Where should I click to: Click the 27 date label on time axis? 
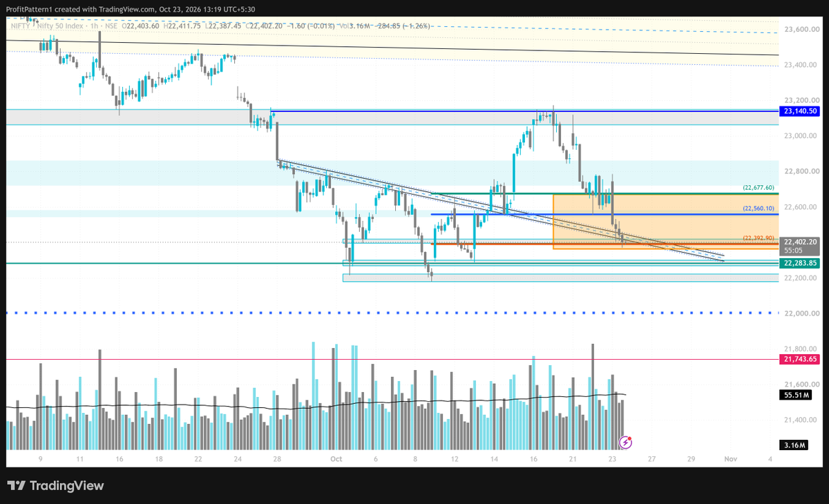(x=651, y=458)
